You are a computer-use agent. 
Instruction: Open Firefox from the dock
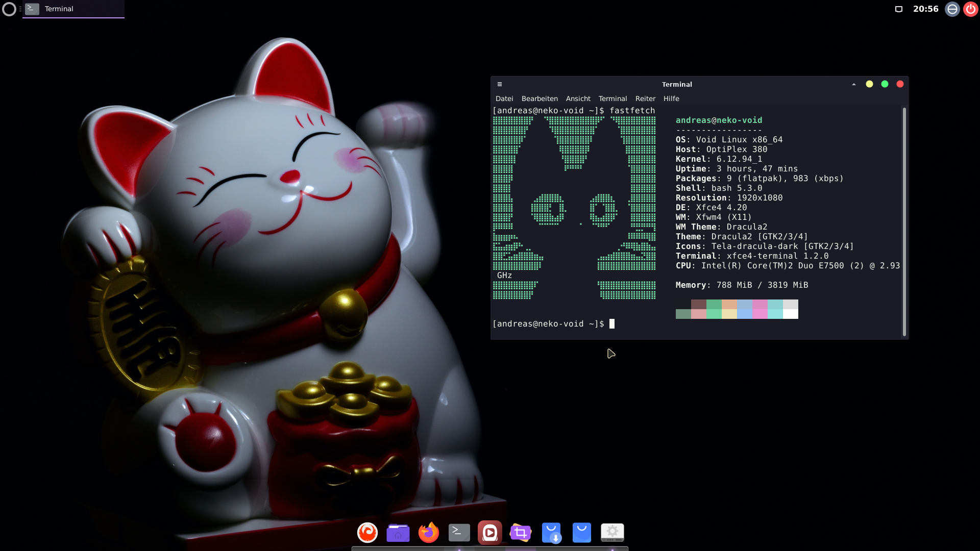[429, 533]
